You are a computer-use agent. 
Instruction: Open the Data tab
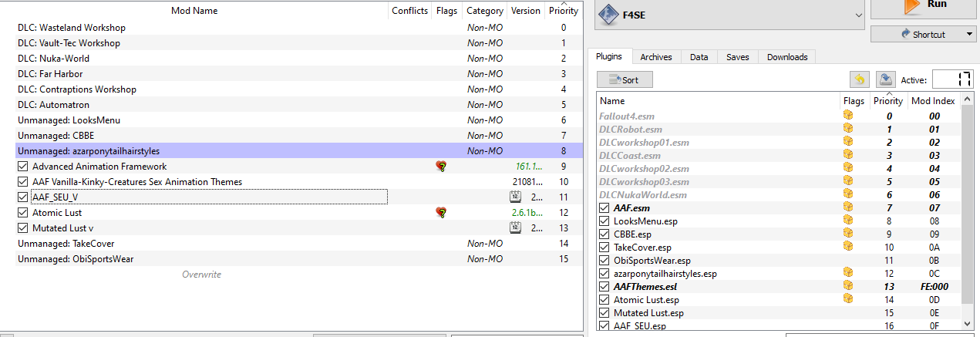point(699,57)
